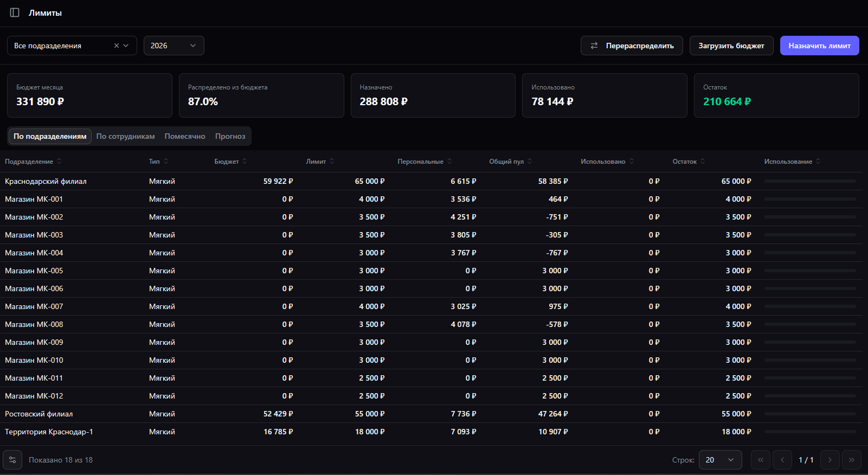Go to next page arrow
868x475 pixels.
point(830,460)
